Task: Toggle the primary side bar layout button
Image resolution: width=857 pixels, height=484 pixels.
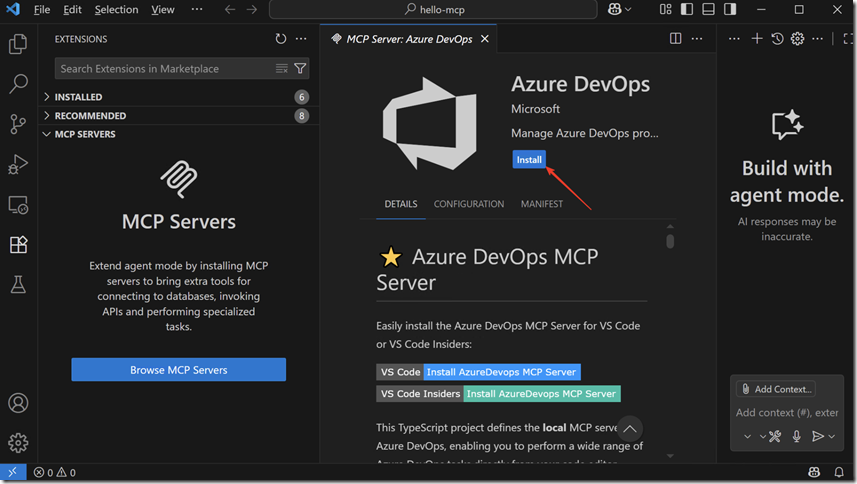Action: pos(687,10)
